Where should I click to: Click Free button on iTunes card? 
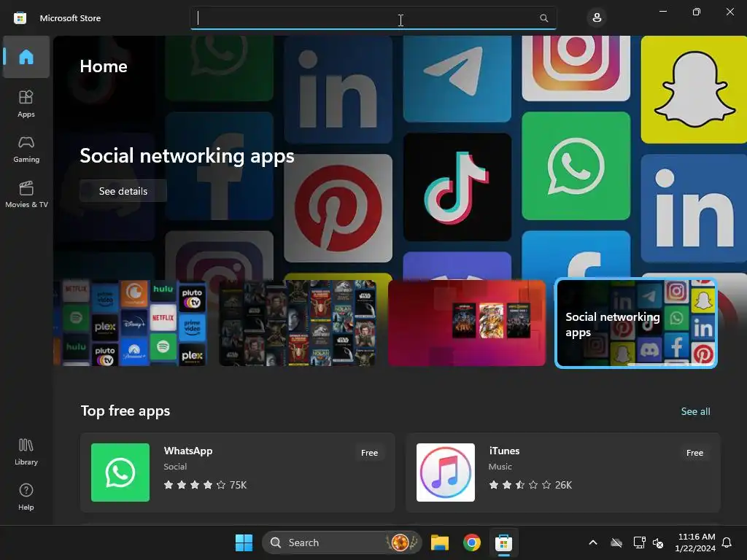[x=694, y=453]
